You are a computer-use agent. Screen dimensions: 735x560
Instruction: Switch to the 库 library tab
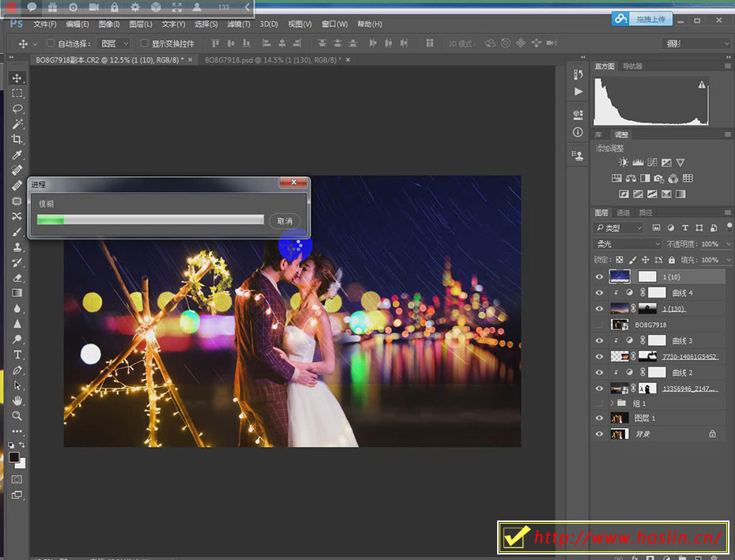598,135
